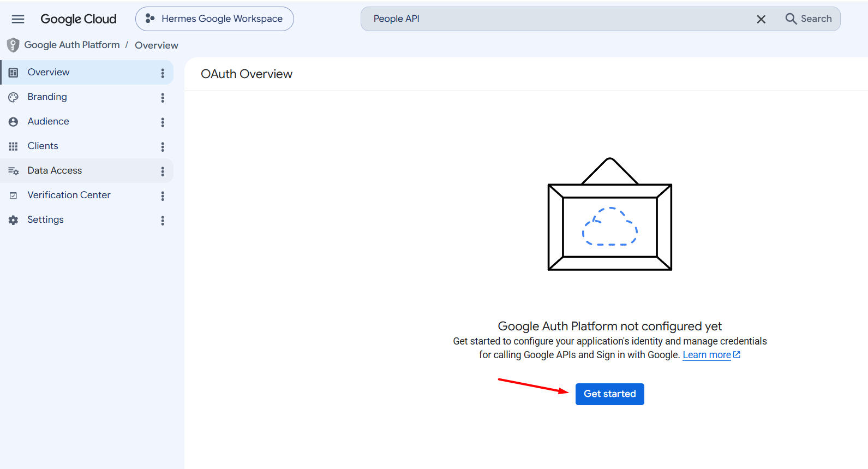The height and width of the screenshot is (469, 868).
Task: Click the project picker dots icon
Action: pos(150,19)
